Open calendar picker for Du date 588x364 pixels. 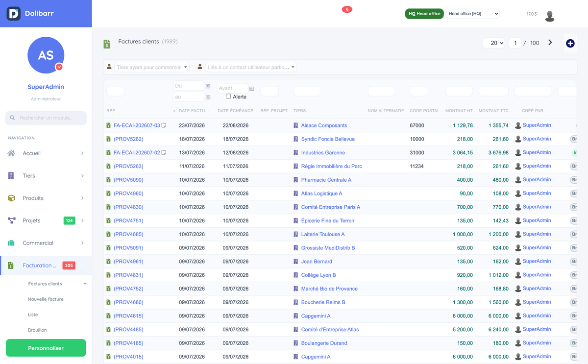208,86
